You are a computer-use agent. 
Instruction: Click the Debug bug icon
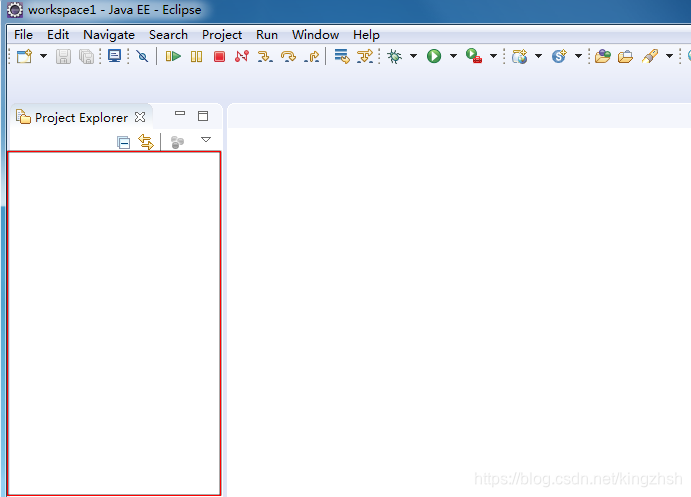[394, 56]
